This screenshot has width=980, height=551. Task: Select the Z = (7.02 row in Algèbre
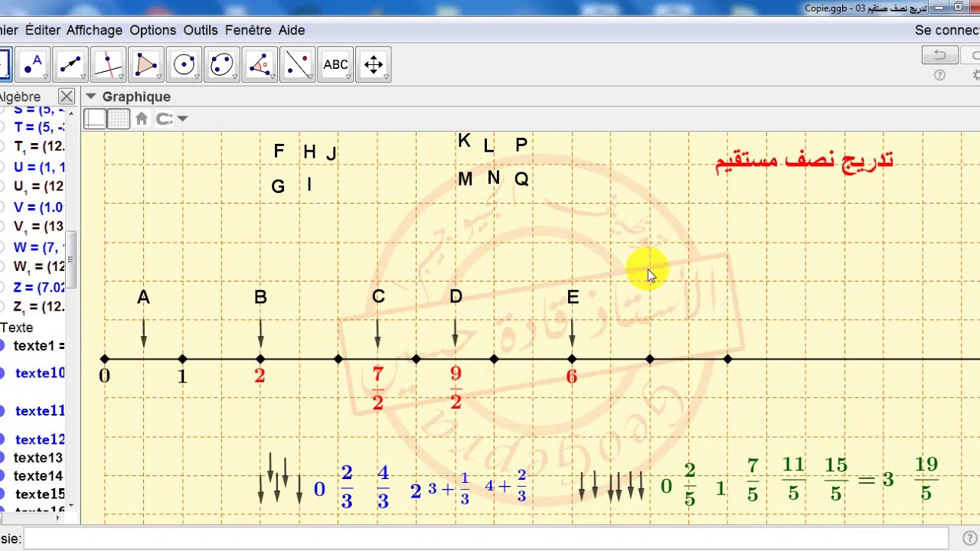click(39, 287)
